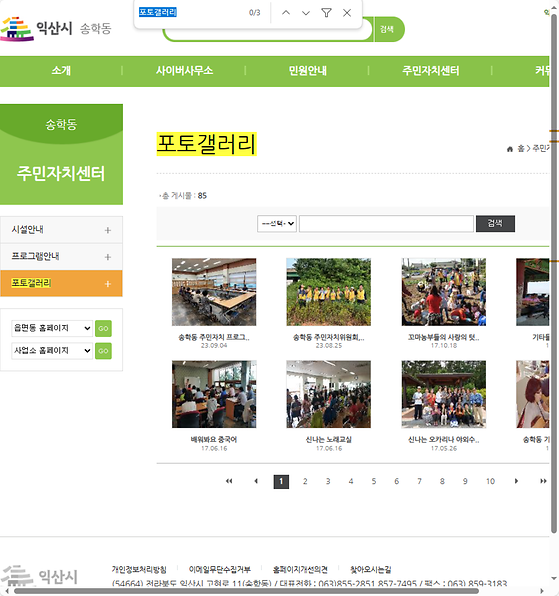Open the 23.08.25 주민자치위원회 photo

coord(329,292)
